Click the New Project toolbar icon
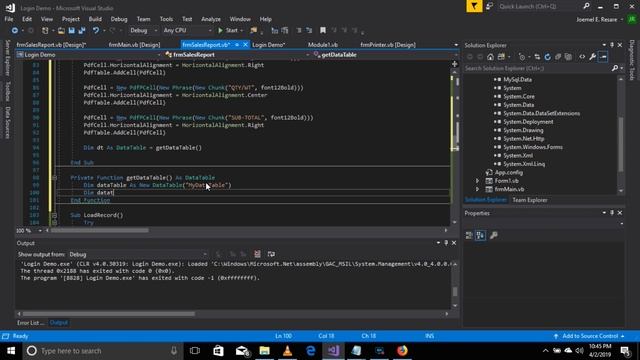 [x=45, y=31]
